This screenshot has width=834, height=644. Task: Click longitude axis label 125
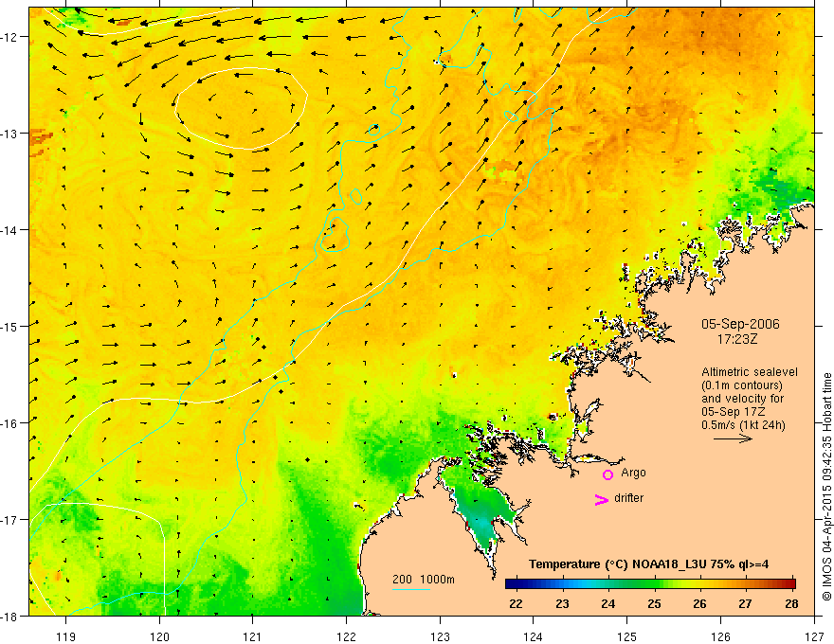[x=626, y=636]
